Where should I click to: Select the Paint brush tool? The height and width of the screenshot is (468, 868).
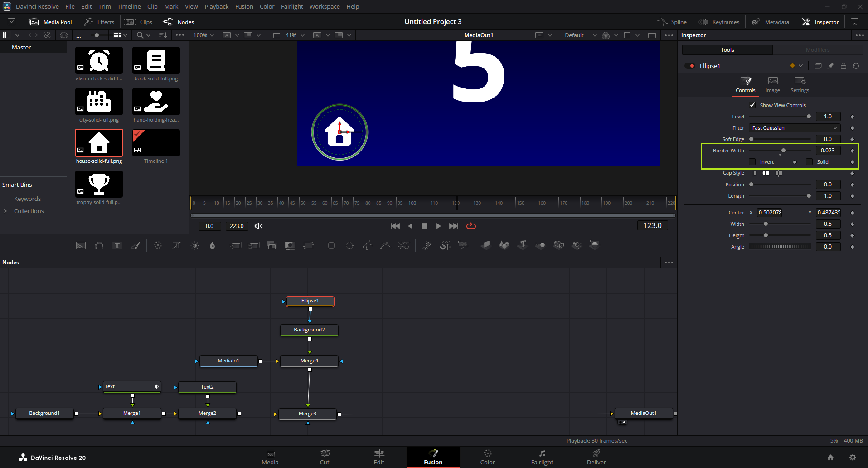pos(135,245)
